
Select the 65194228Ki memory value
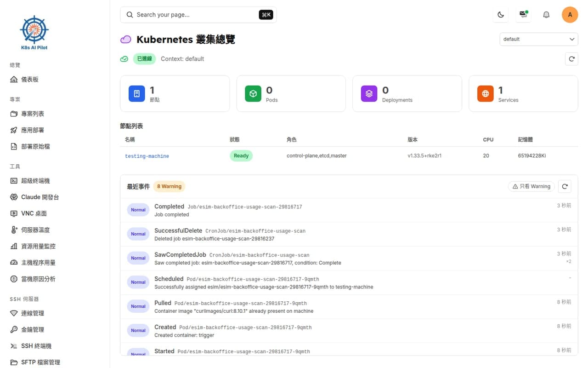point(532,155)
